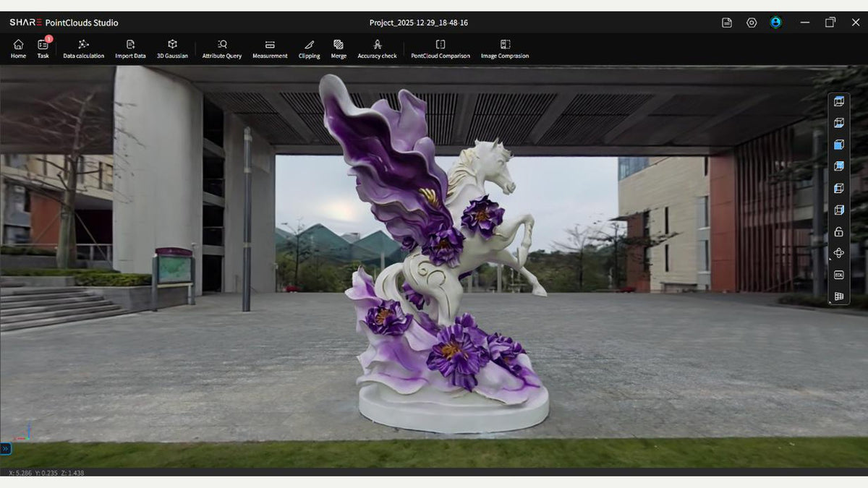Click Import Data in the toolbar
This screenshot has width=868, height=488.
point(130,49)
